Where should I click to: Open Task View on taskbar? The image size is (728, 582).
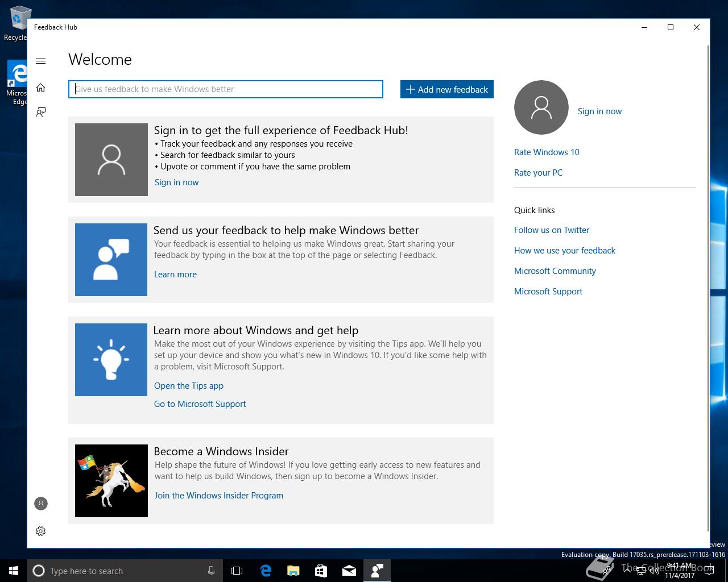pyautogui.click(x=237, y=571)
